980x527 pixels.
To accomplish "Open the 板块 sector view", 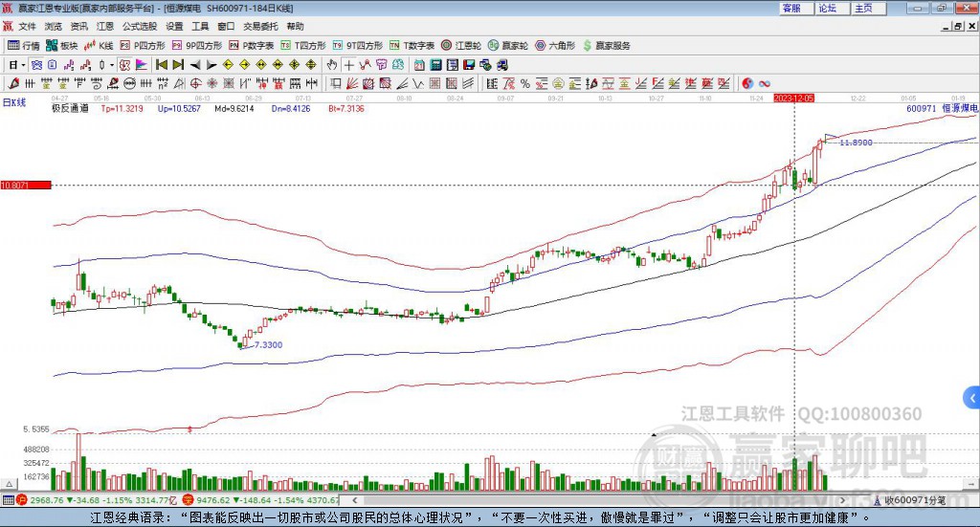I will coord(62,46).
